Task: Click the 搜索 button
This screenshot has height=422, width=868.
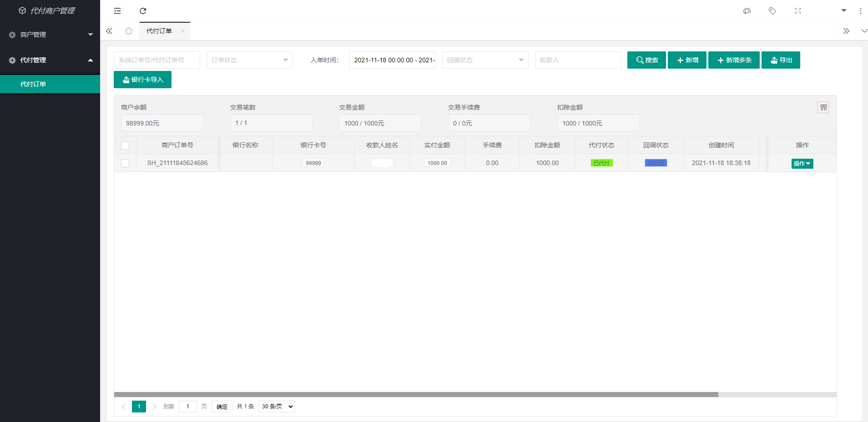Action: (x=646, y=60)
